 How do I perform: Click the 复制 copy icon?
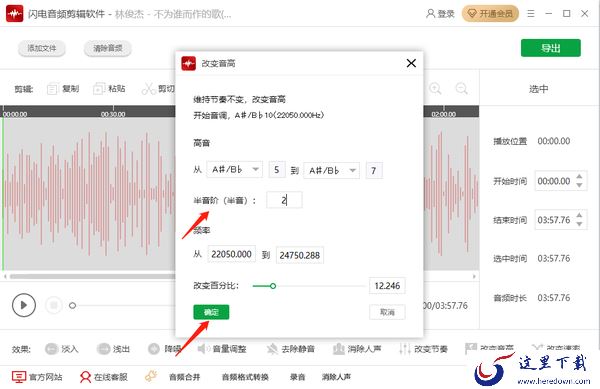(x=52, y=89)
